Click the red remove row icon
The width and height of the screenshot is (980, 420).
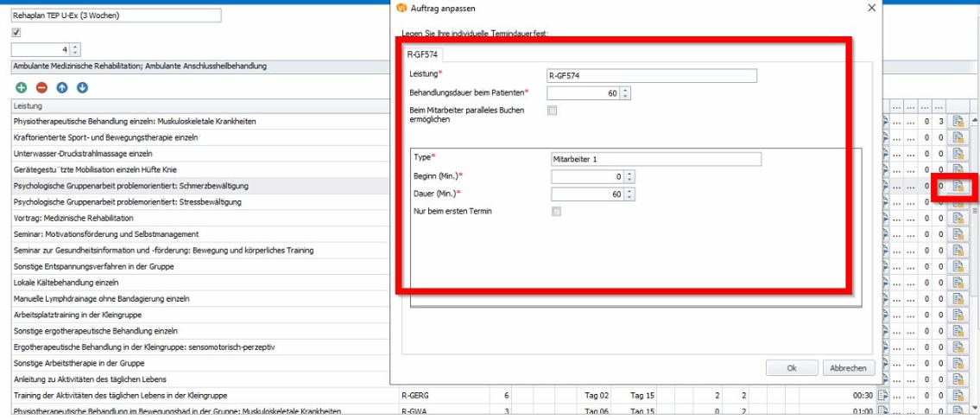click(41, 88)
